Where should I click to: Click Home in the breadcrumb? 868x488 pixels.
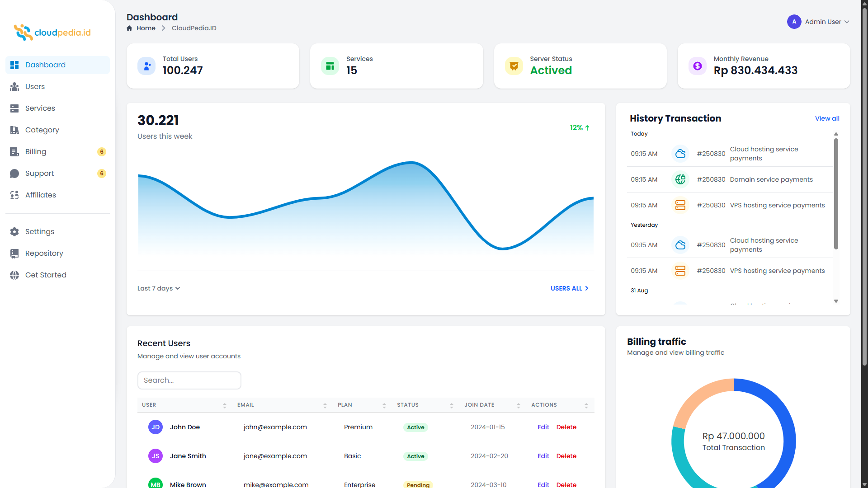[146, 28]
